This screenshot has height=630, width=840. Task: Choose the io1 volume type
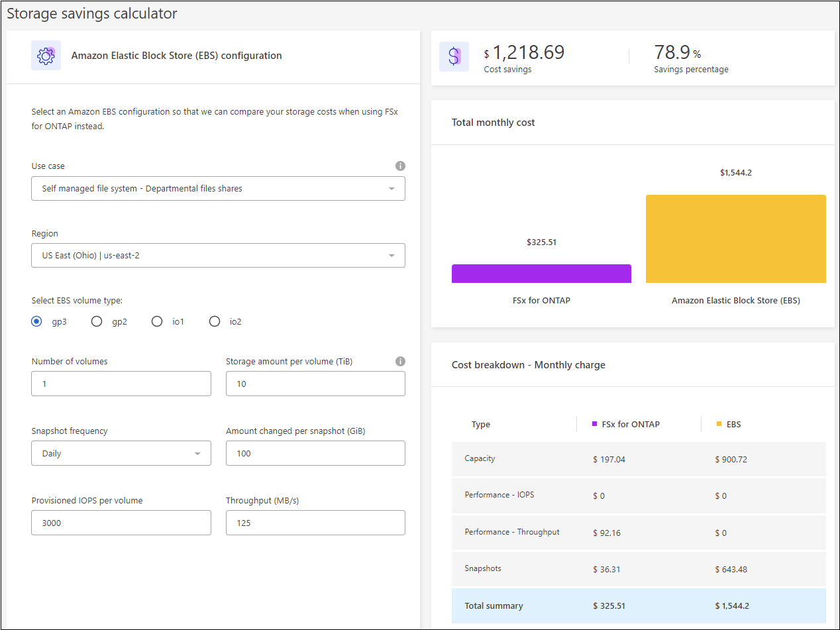click(157, 322)
